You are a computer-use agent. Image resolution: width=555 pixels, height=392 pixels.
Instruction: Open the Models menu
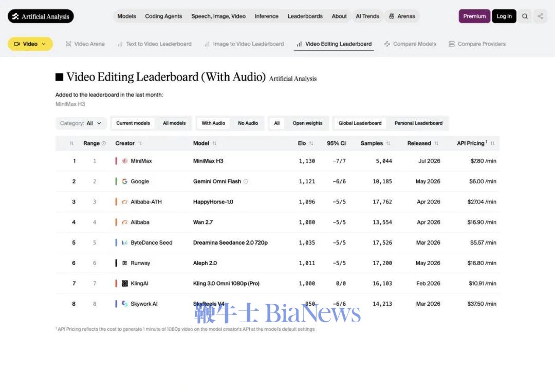click(x=126, y=16)
